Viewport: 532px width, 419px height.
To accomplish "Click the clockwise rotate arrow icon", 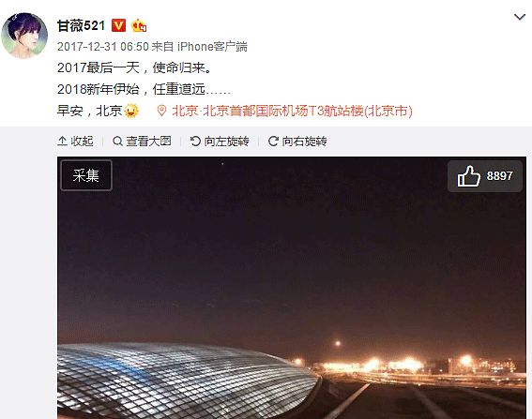I will pos(273,141).
